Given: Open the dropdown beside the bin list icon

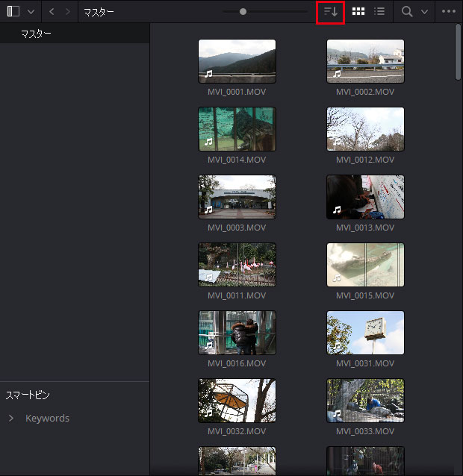Looking at the screenshot, I should [31, 12].
